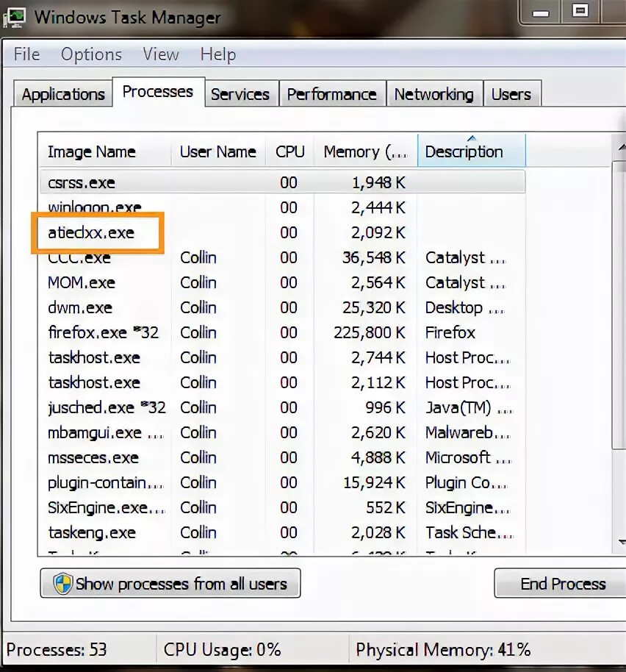Image resolution: width=626 pixels, height=672 pixels.
Task: Open the Options menu
Action: 91,54
